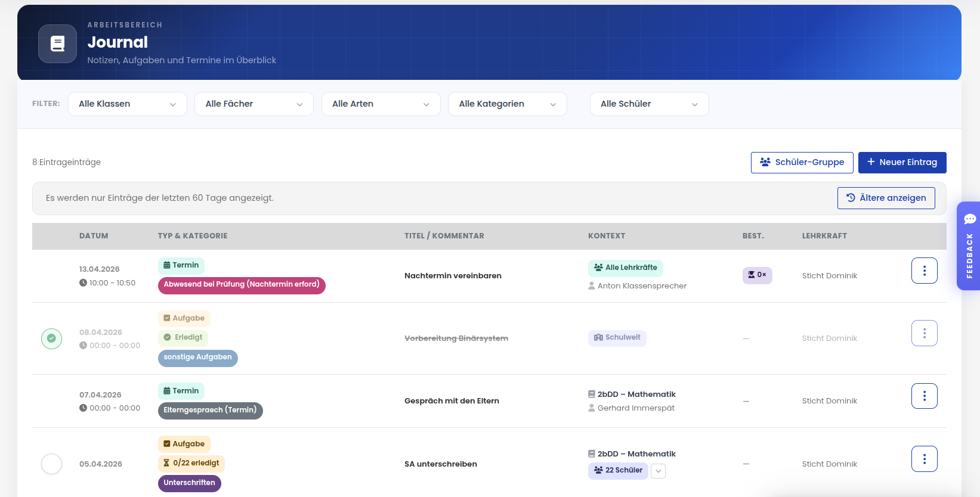Click the 22 Schüler badge
Viewport: 980px width, 497px height.
click(618, 470)
